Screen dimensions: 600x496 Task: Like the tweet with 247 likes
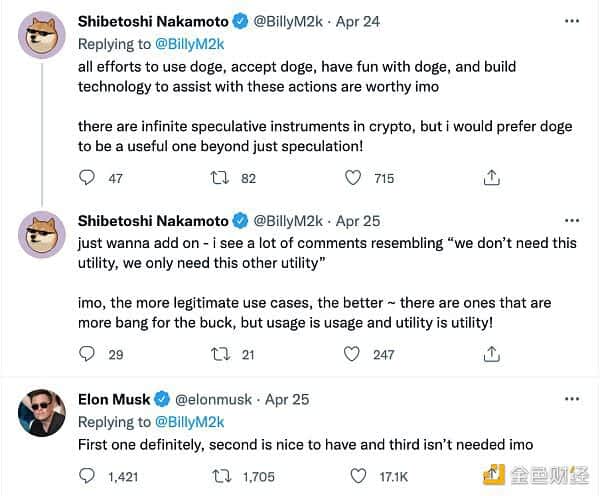click(x=353, y=354)
